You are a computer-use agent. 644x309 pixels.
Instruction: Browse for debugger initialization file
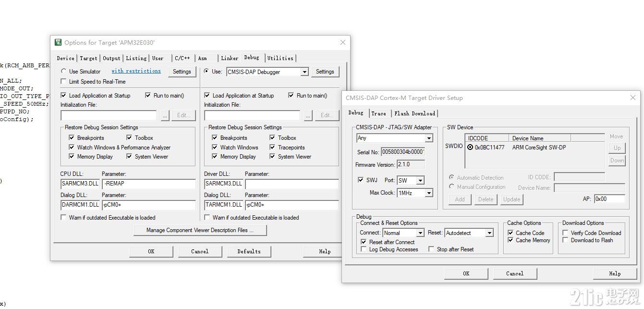point(308,115)
